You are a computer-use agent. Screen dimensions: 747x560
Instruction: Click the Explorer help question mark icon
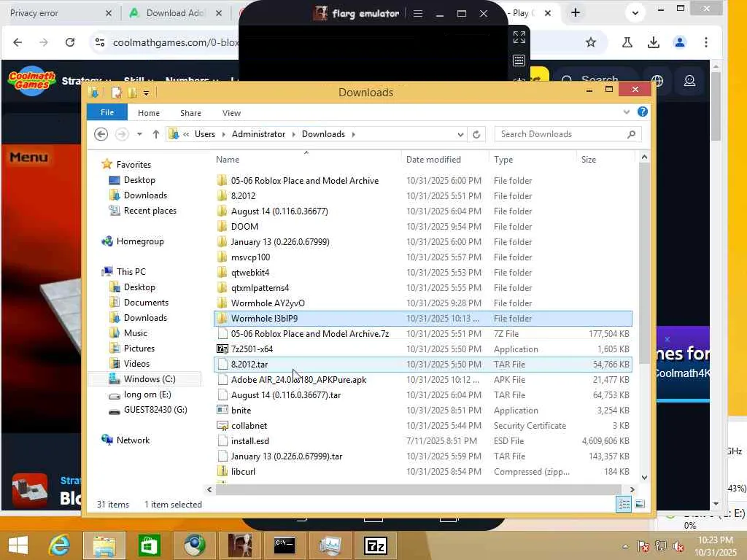coord(642,112)
